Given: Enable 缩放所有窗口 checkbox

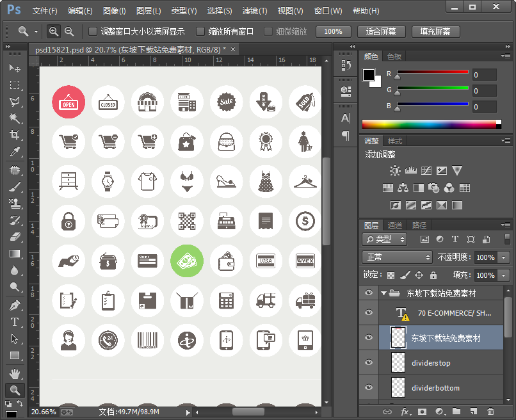Looking at the screenshot, I should point(200,31).
